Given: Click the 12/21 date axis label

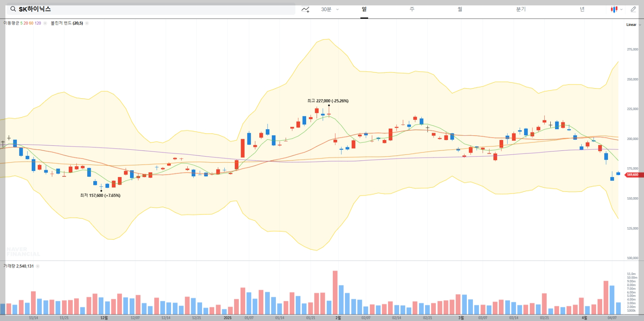Looking at the screenshot, I should 196,318.
